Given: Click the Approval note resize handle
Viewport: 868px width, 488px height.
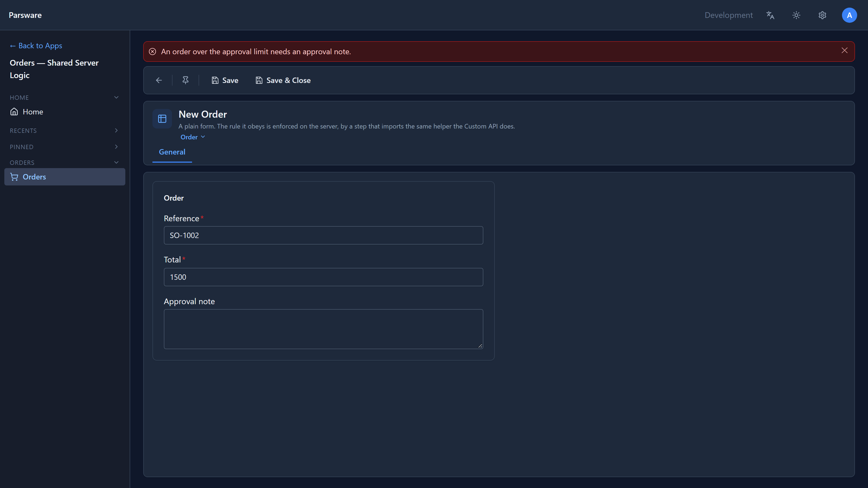Looking at the screenshot, I should point(480,346).
